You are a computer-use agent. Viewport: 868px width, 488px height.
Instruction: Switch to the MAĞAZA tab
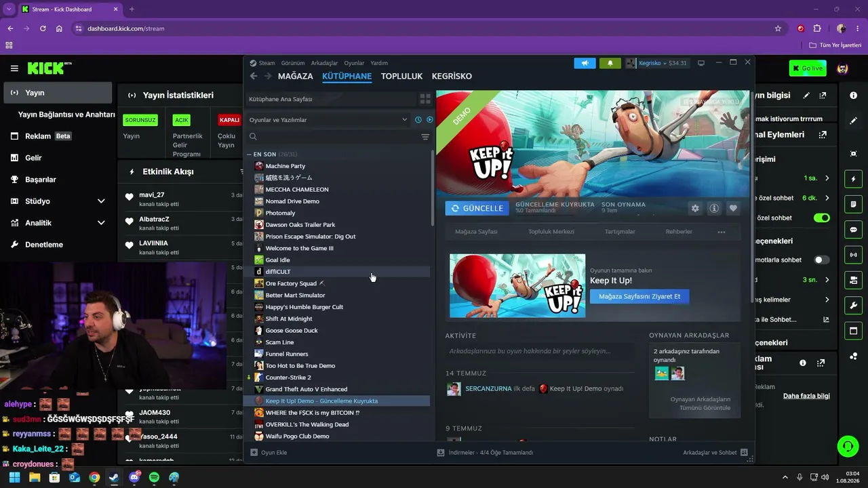[296, 77]
